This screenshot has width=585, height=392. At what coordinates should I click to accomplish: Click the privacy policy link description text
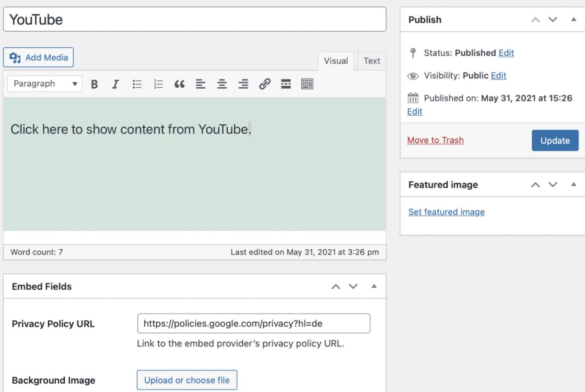point(241,343)
